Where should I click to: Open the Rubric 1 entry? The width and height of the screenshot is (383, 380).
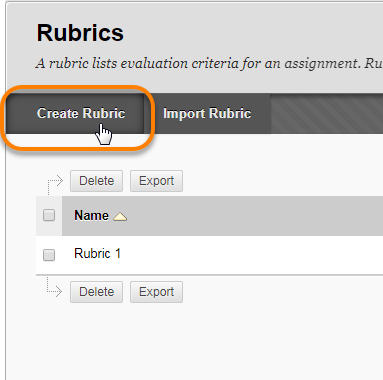(97, 254)
